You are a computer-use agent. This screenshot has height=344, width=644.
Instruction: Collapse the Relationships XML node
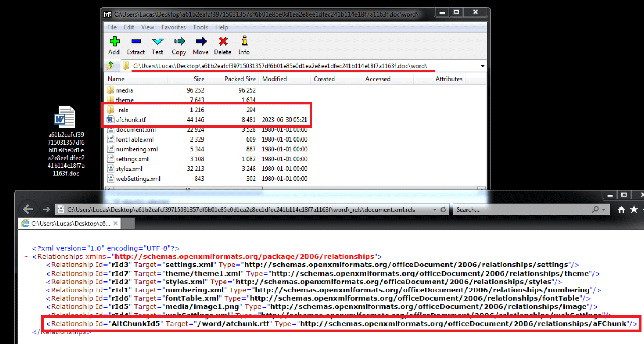[x=26, y=257]
